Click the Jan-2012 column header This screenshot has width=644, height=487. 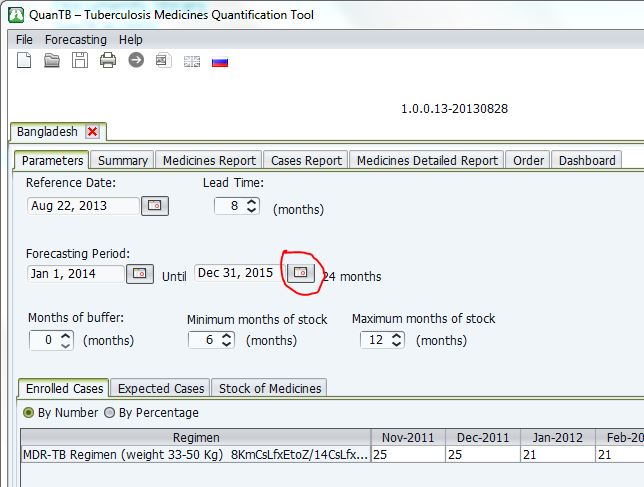pos(558,438)
